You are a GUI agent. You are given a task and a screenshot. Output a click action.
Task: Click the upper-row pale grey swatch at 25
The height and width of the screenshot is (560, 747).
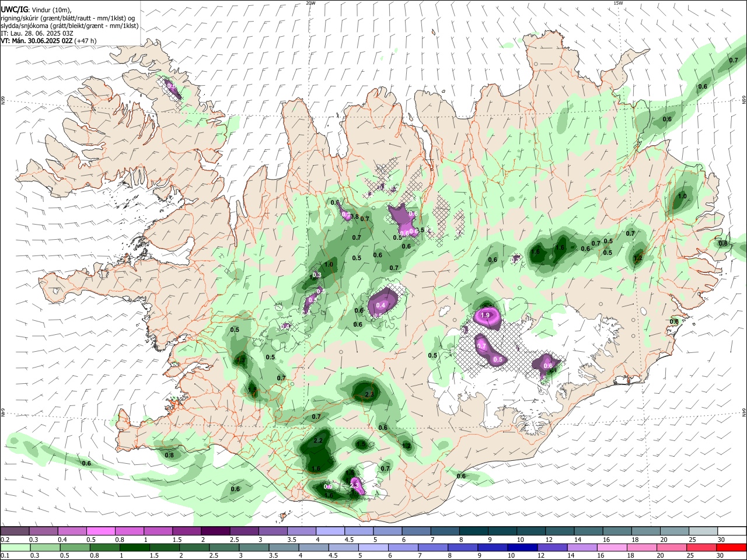click(704, 531)
